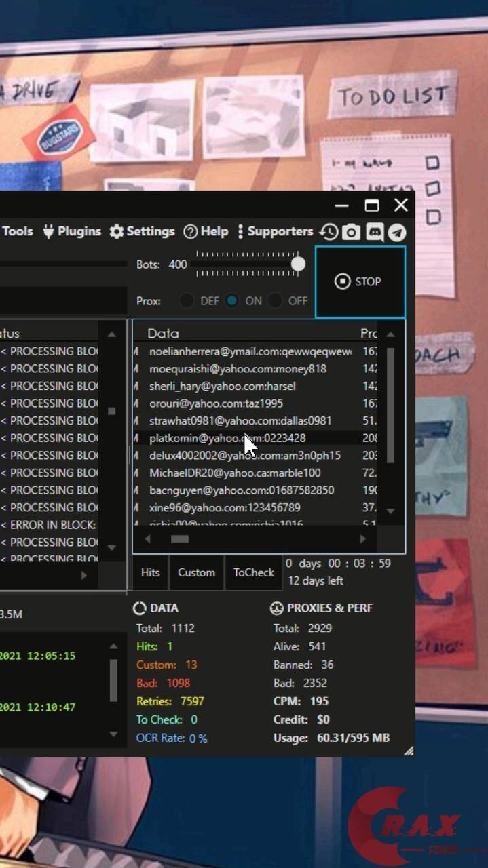488x868 pixels.
Task: Select the platkomin@yahoo row
Action: (255, 438)
